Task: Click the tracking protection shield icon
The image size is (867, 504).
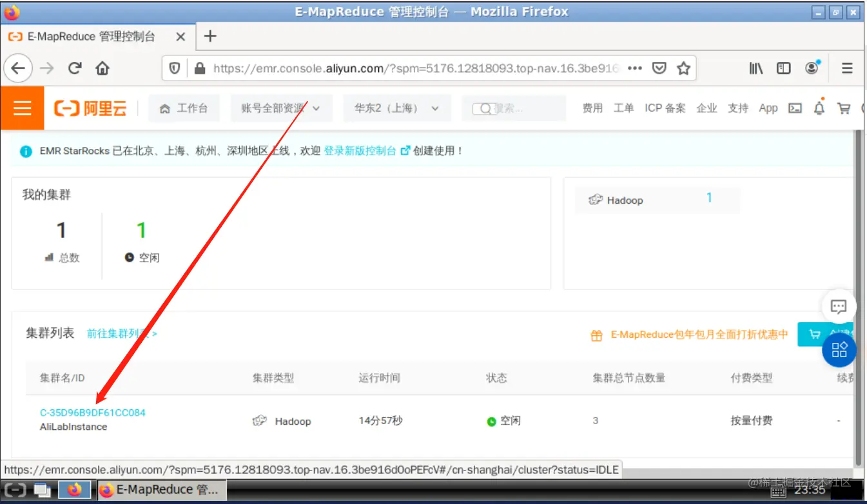Action: (x=175, y=68)
